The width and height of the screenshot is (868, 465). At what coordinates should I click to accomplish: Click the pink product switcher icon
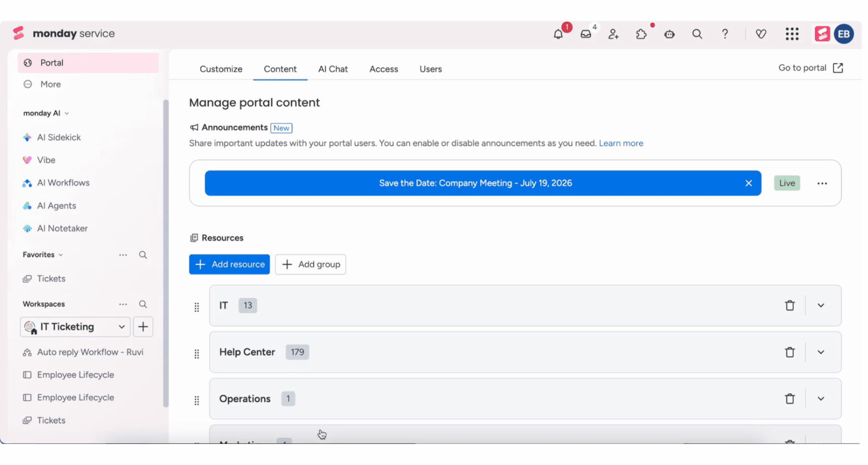[822, 34]
